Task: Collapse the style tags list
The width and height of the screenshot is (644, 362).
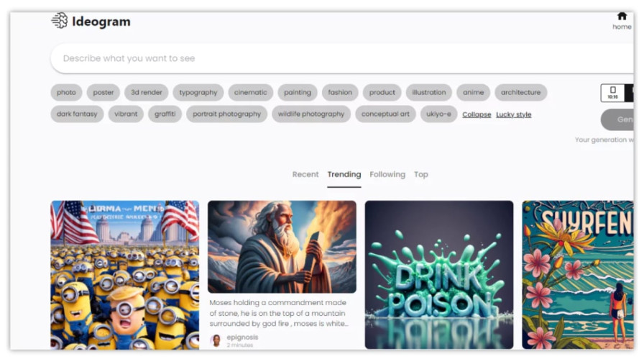Action: click(x=477, y=114)
